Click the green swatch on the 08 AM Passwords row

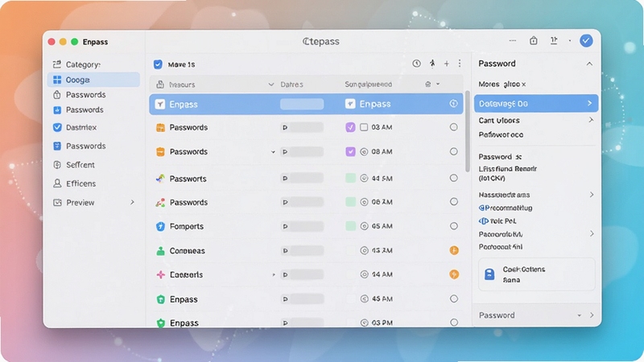[x=350, y=202]
